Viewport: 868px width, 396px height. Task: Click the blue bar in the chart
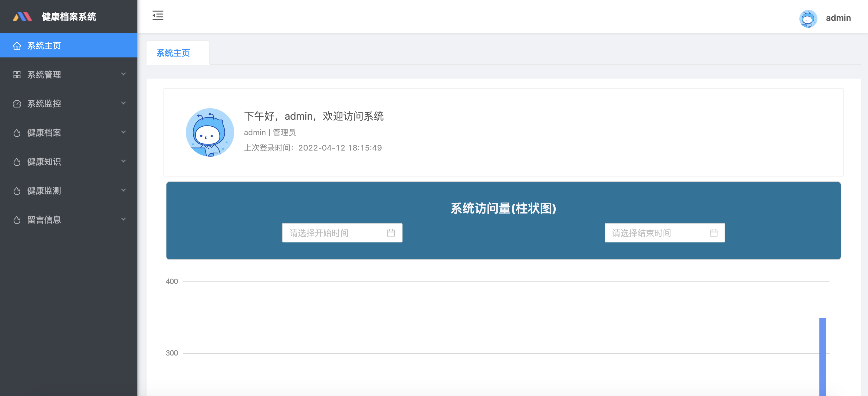823,357
